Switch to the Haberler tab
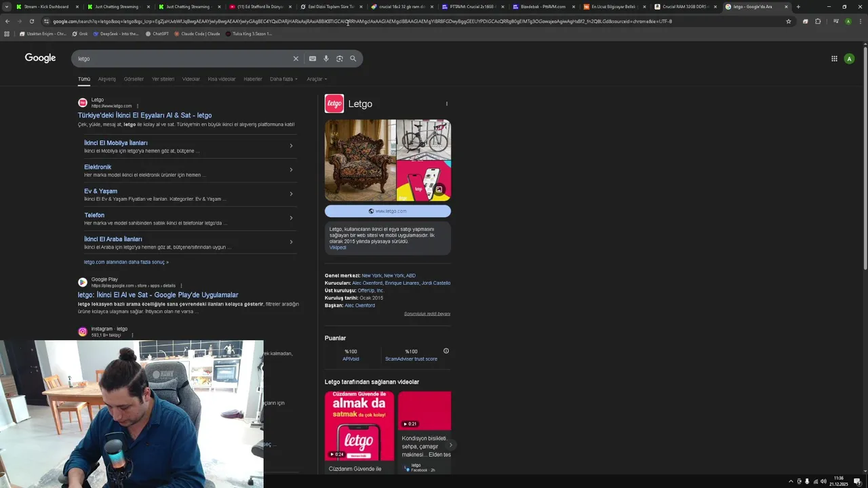The width and height of the screenshot is (868, 488). pos(253,79)
